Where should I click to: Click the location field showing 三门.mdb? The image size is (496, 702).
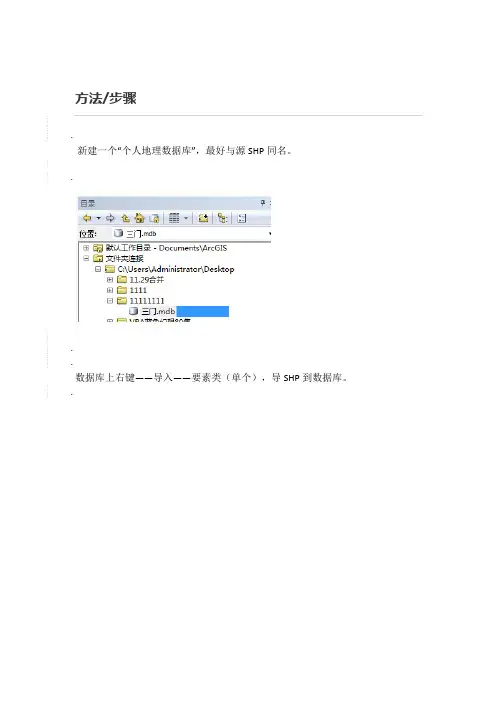click(190, 233)
